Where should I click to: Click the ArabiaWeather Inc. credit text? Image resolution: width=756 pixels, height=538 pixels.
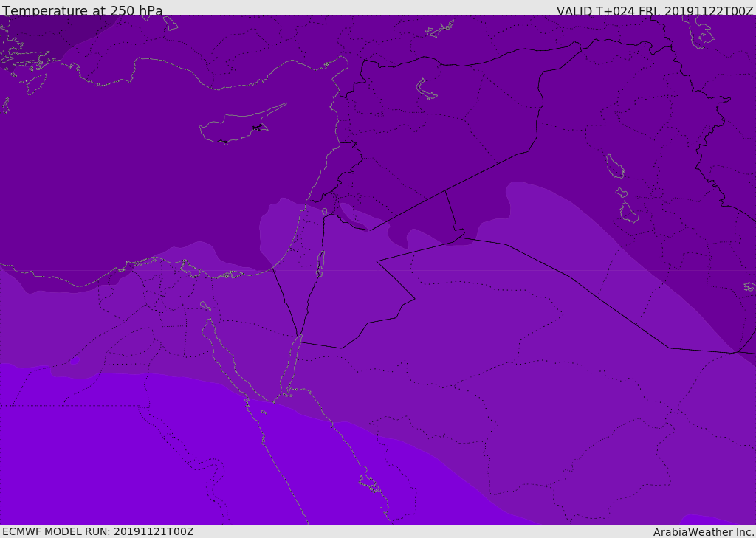tap(704, 532)
